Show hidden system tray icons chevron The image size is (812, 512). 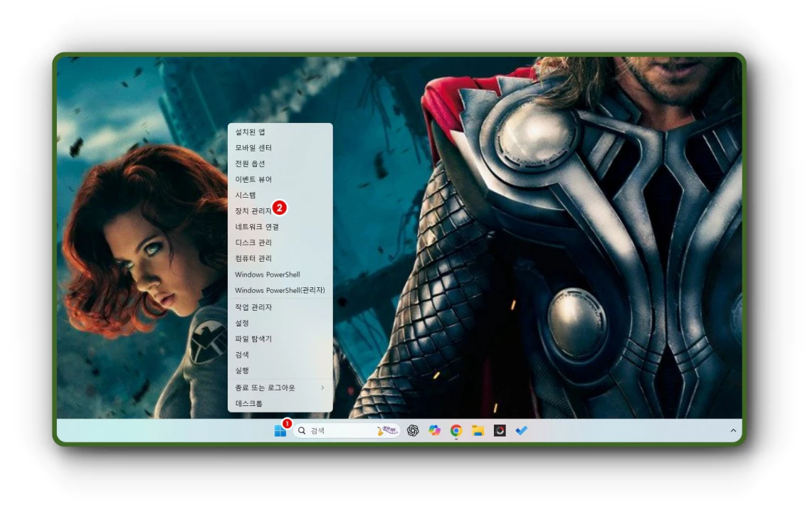(733, 431)
